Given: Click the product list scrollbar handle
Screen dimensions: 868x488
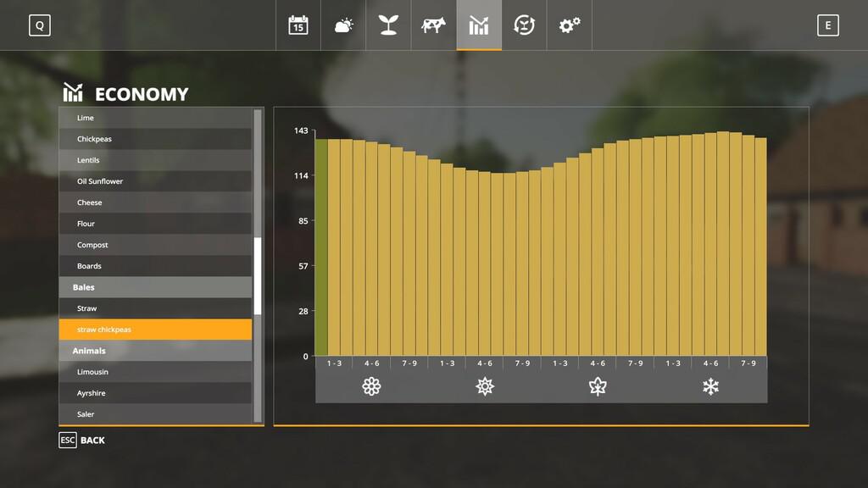Looking at the screenshot, I should 258,275.
